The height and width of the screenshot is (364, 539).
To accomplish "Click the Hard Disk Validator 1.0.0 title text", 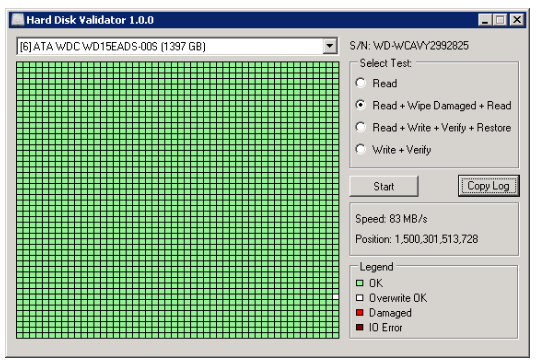I will (90, 20).
